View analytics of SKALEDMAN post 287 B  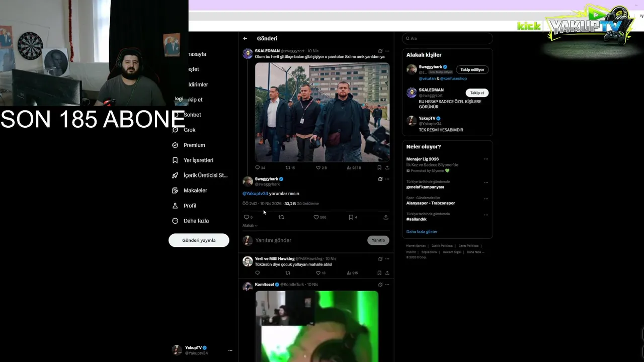(349, 167)
